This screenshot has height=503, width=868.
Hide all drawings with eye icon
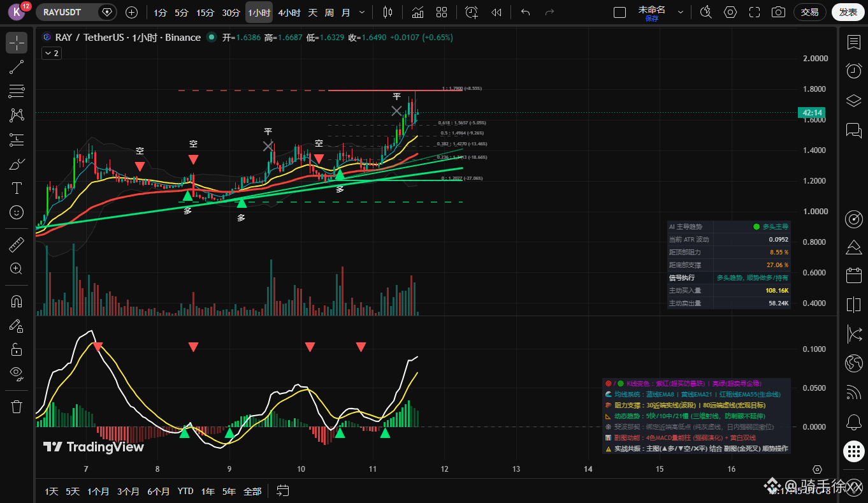17,374
